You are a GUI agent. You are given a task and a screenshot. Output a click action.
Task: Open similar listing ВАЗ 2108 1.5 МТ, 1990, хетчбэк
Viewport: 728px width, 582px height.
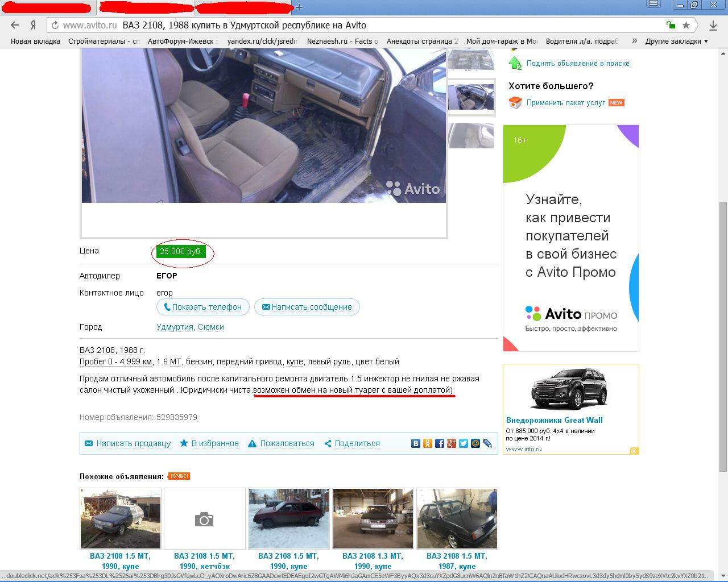click(204, 561)
